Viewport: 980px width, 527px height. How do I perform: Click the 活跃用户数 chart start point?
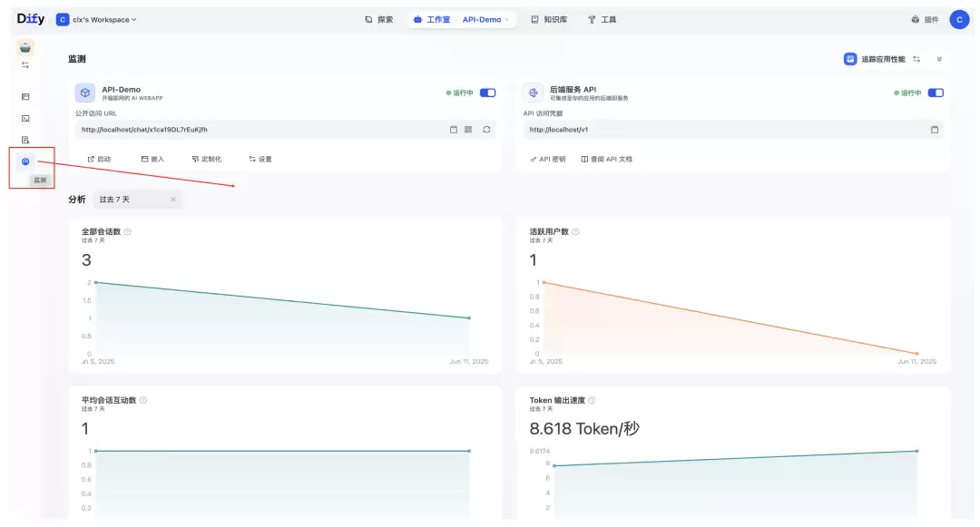(x=544, y=283)
